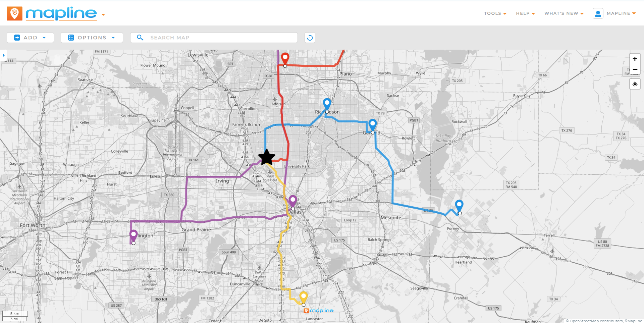644x323 pixels.
Task: Click the map history restore icon
Action: (x=309, y=37)
